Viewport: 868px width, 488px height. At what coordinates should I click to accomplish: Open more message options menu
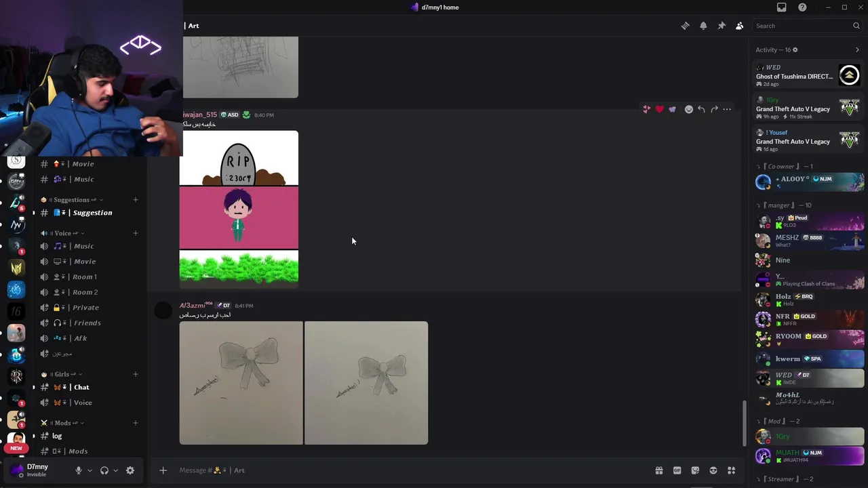click(727, 109)
